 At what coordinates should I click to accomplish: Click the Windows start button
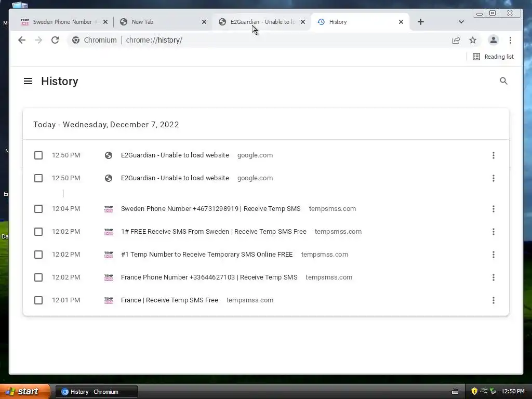pos(25,392)
